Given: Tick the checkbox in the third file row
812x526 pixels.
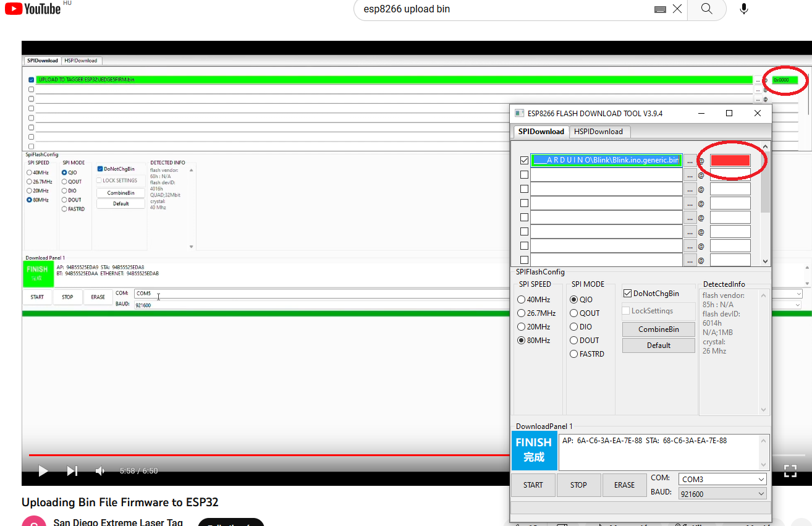Looking at the screenshot, I should (524, 189).
